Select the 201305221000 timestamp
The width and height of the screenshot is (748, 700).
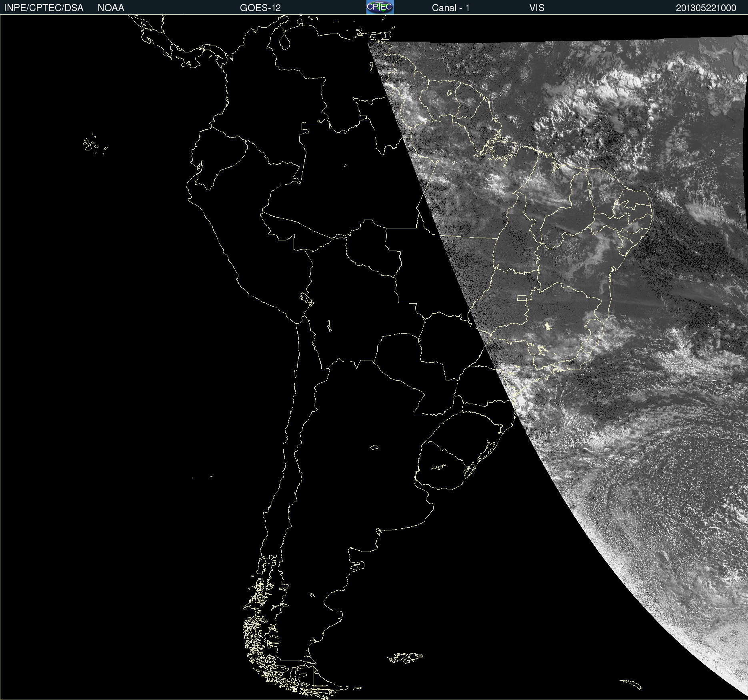[706, 8]
